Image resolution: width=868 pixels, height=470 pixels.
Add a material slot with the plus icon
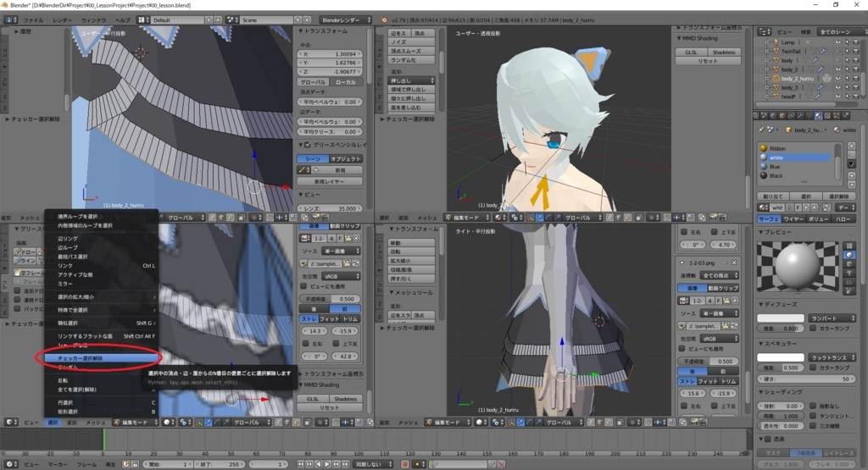(x=851, y=146)
